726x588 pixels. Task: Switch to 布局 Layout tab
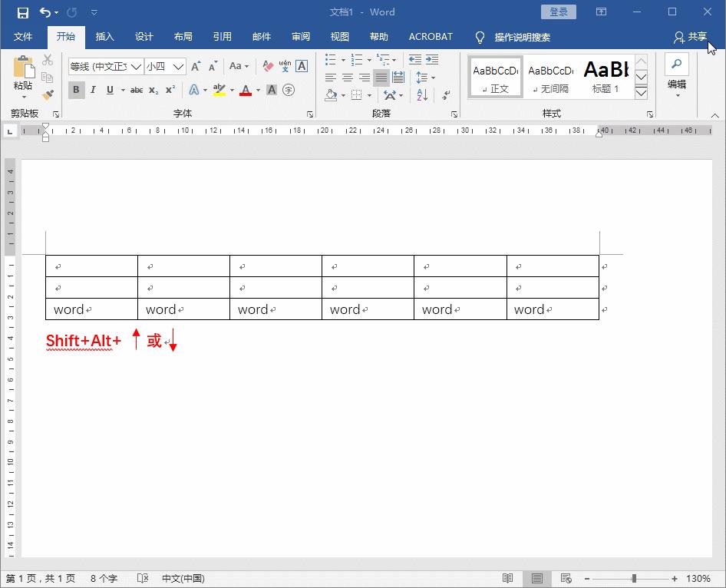pos(183,37)
